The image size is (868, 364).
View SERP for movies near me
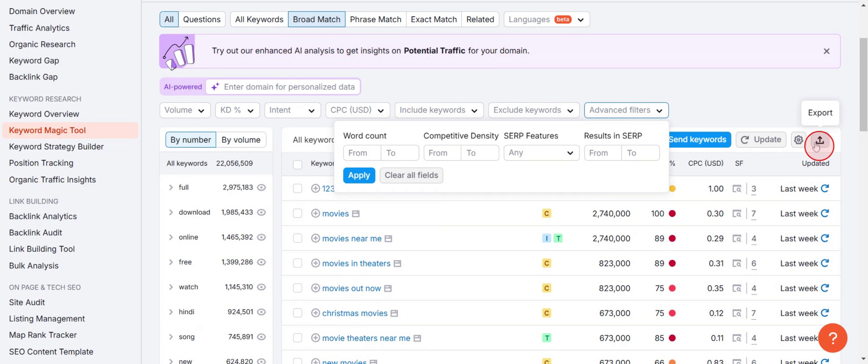737,239
